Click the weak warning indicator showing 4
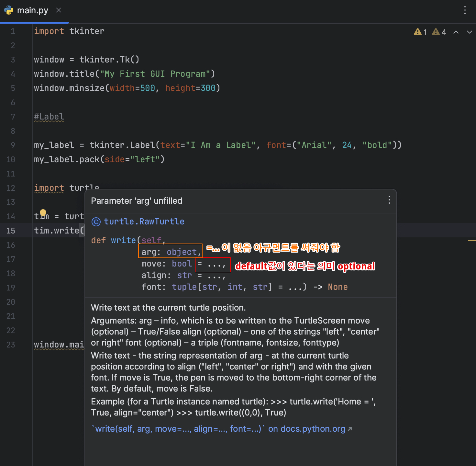This screenshot has width=476, height=466. click(x=439, y=32)
